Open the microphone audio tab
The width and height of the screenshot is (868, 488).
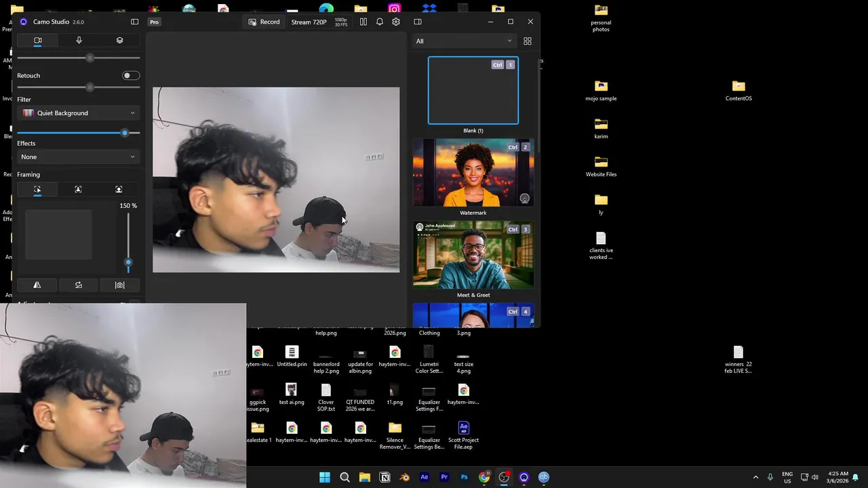(79, 41)
